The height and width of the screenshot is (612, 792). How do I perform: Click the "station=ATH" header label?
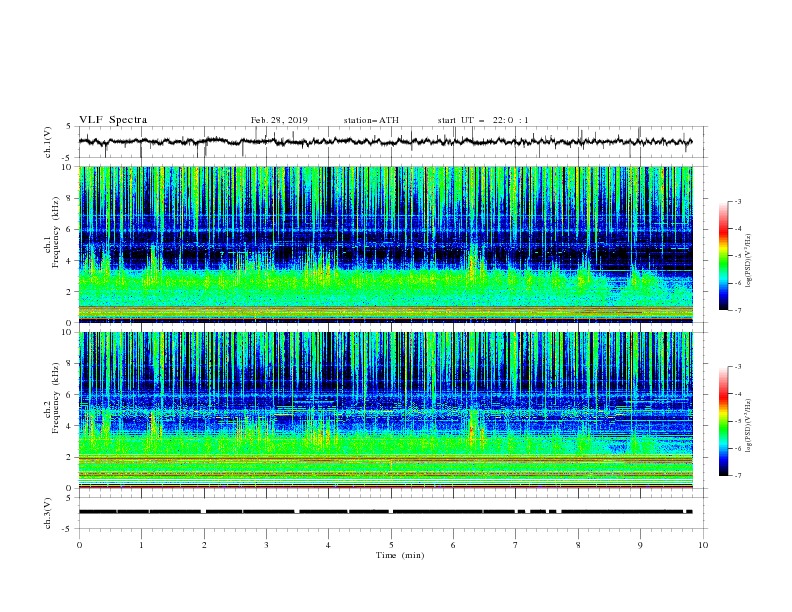pyautogui.click(x=371, y=120)
